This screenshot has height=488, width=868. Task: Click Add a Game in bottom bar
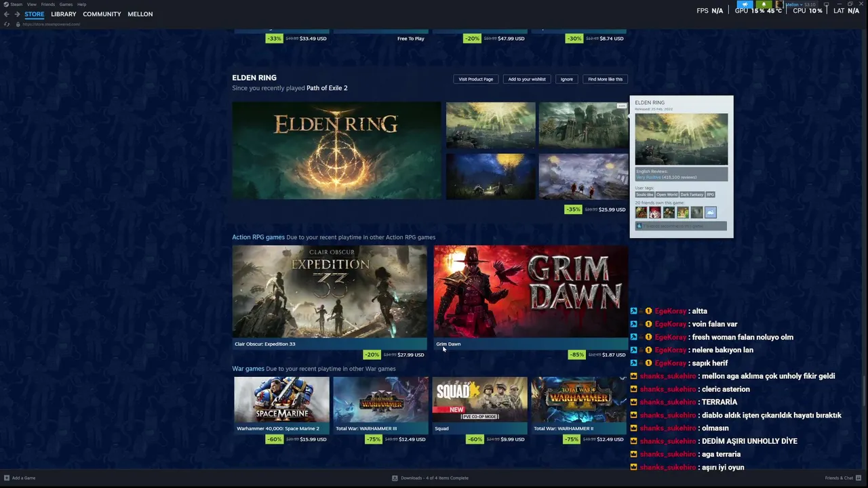[24, 478]
